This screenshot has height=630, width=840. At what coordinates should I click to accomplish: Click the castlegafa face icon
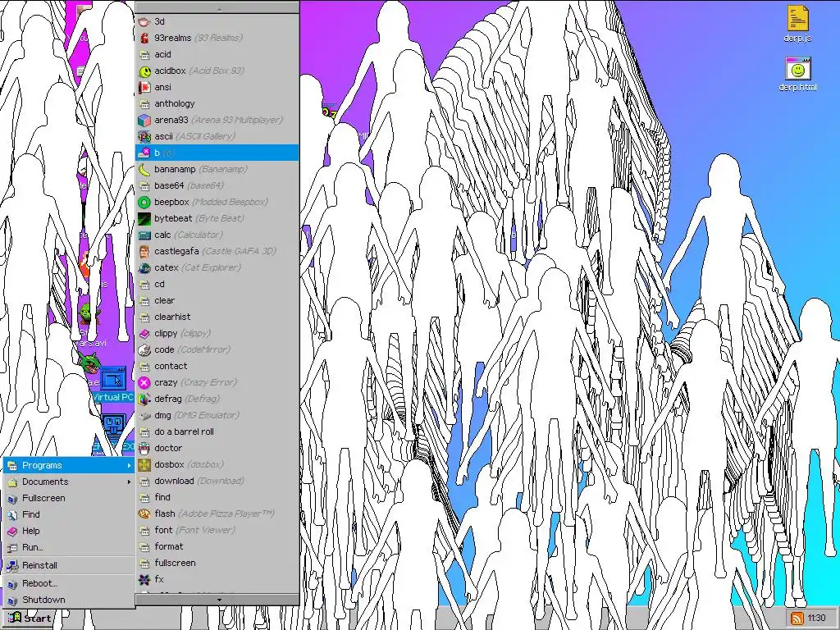pyautogui.click(x=144, y=251)
